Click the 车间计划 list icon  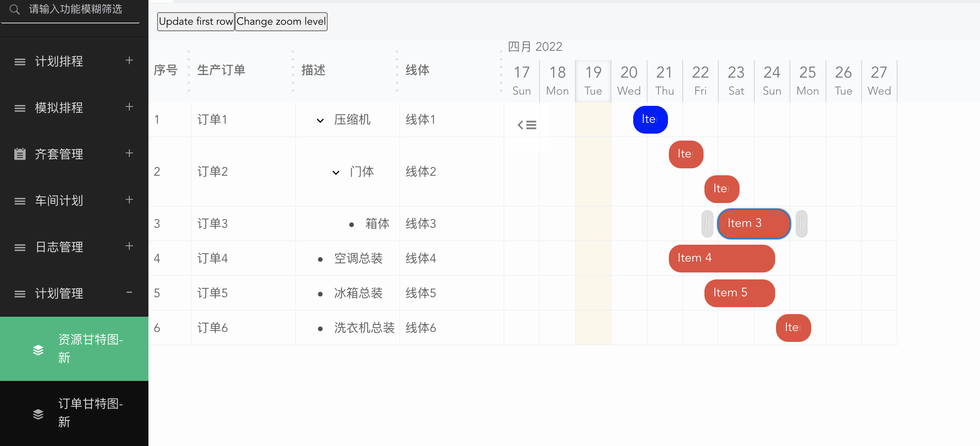[x=20, y=200]
